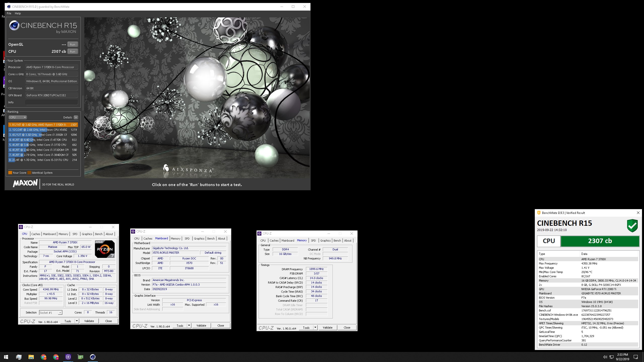Switch to Caches tab in the CPU-Z processor window

point(36,234)
